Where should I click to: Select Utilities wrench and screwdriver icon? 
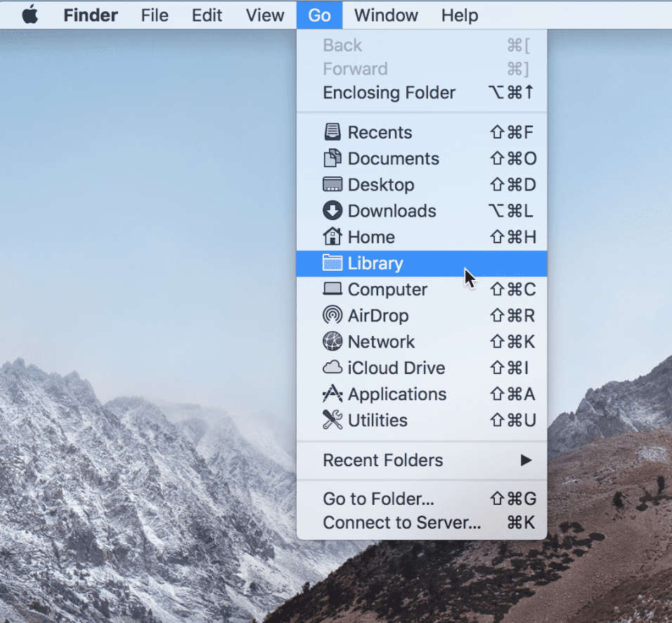(331, 420)
